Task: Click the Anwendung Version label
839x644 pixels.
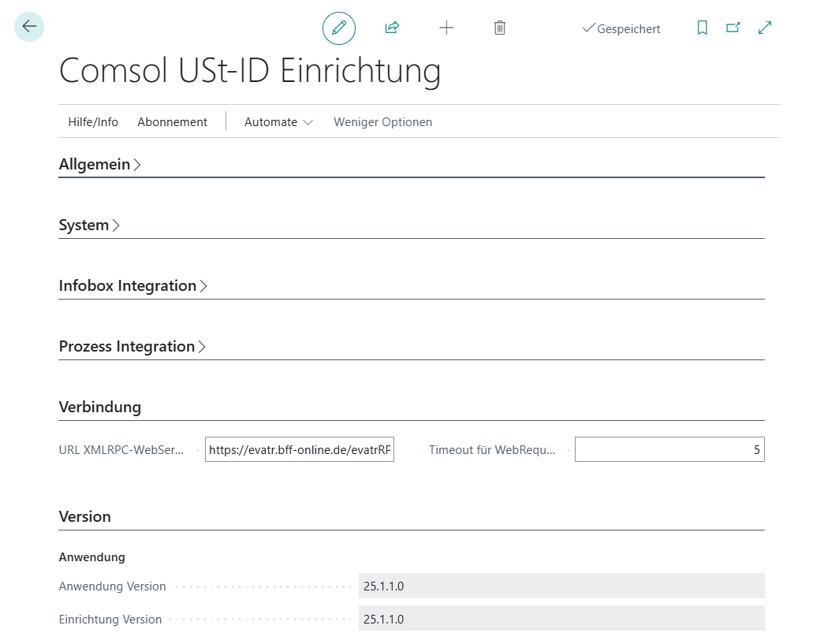Action: click(112, 586)
